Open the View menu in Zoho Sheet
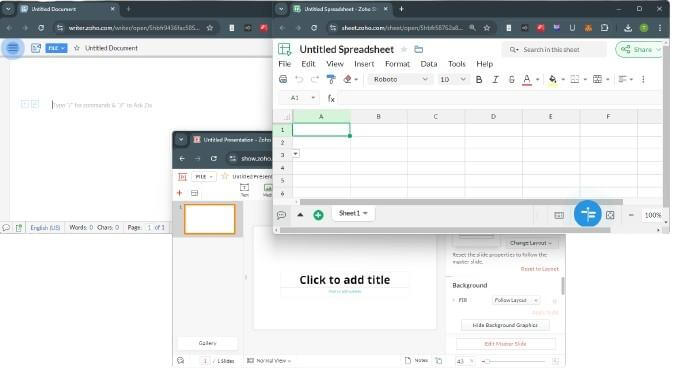This screenshot has height=369, width=675. coord(335,64)
